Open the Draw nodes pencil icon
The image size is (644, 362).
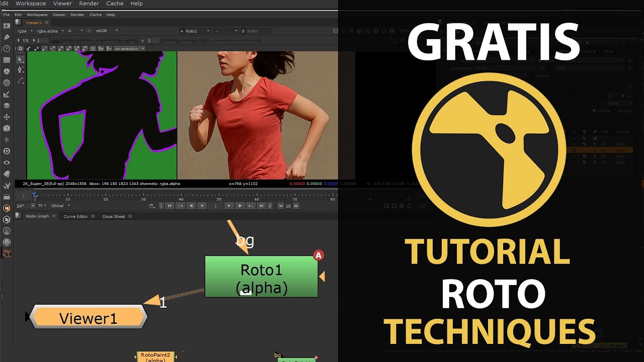pyautogui.click(x=7, y=37)
